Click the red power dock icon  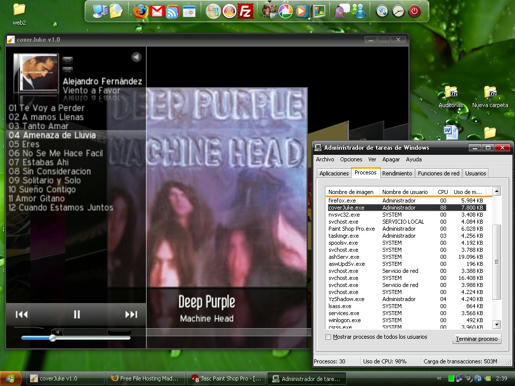[414, 12]
